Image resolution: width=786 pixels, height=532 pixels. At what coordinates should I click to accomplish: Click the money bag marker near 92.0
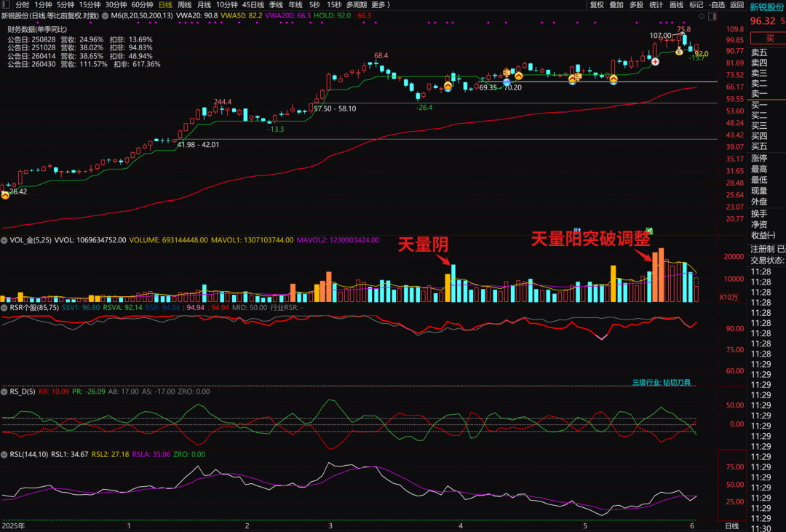pyautogui.click(x=679, y=51)
